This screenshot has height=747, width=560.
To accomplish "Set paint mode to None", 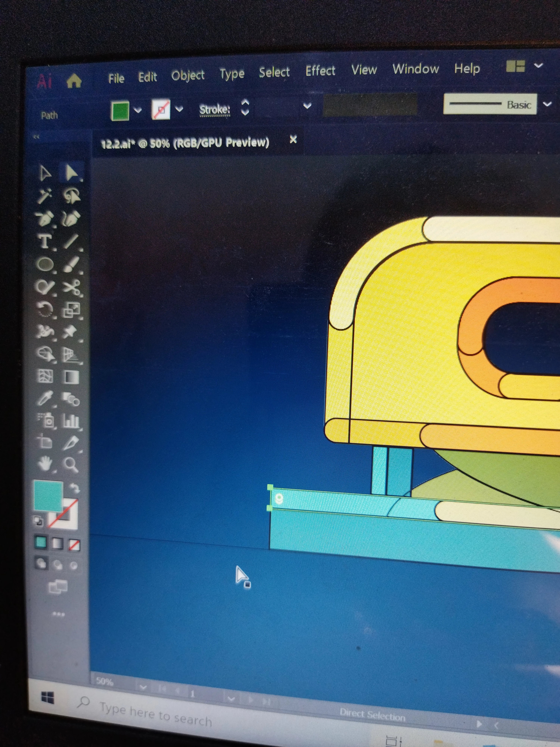I will tap(74, 545).
